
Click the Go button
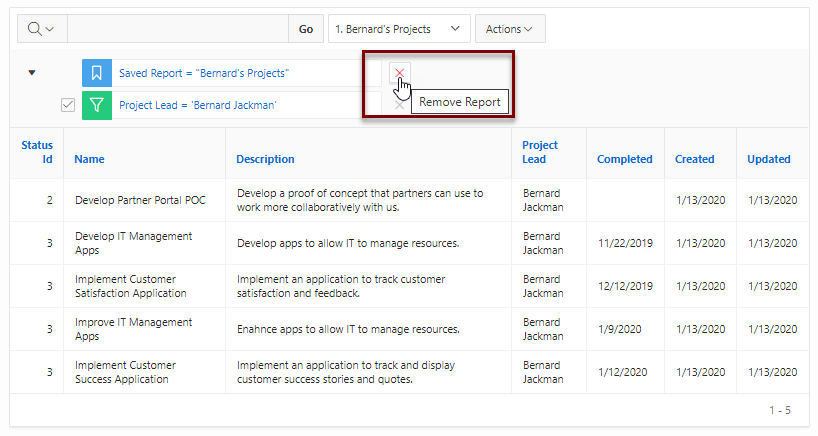306,29
